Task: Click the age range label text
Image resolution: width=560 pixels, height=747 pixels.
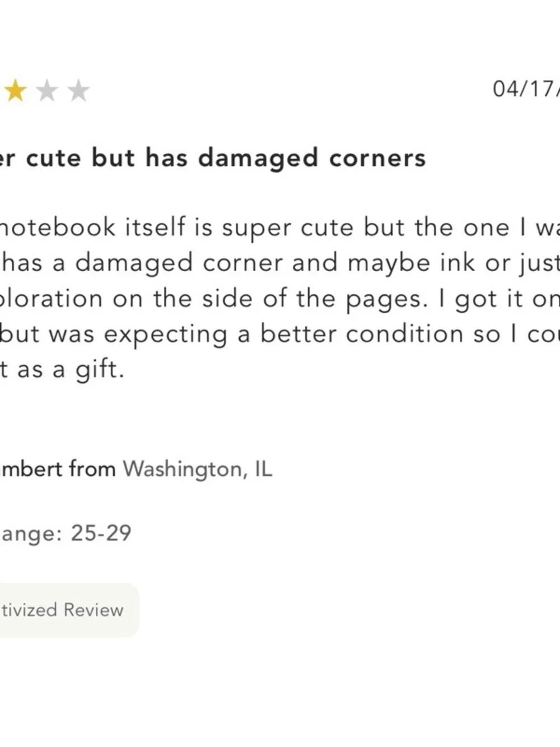Action: pos(31,533)
